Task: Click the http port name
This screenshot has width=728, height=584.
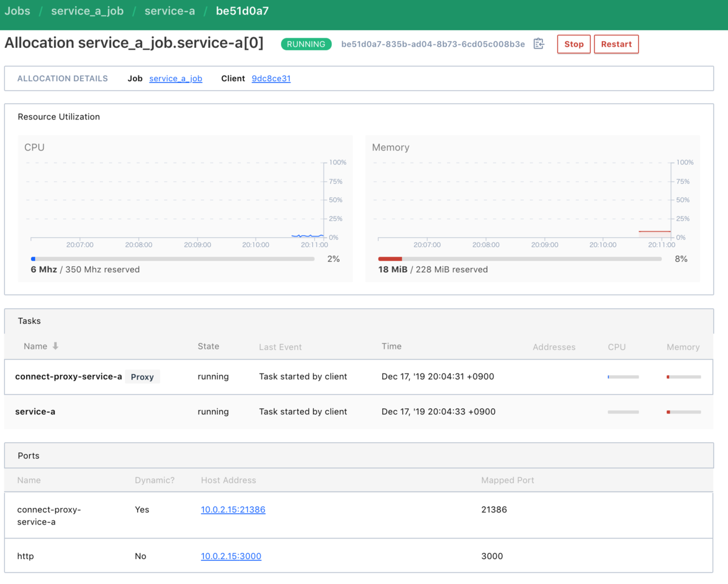Action: pos(25,556)
